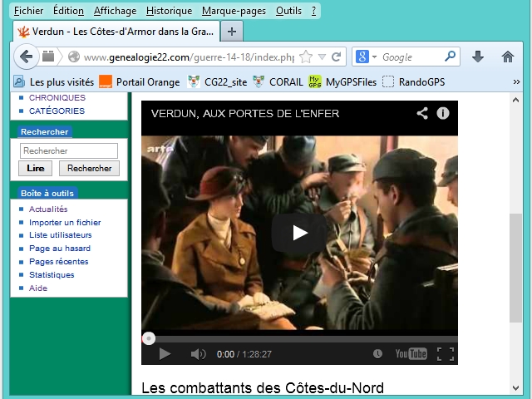Screen dimensions: 532x399
Task: Show more bookmarks with the chevron
Action: pos(516,81)
